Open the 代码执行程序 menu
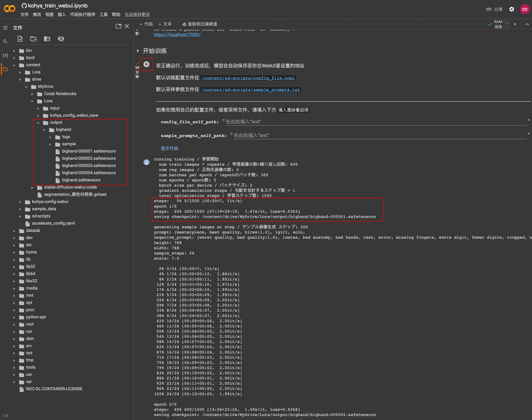The width and height of the screenshot is (532, 420). click(82, 14)
